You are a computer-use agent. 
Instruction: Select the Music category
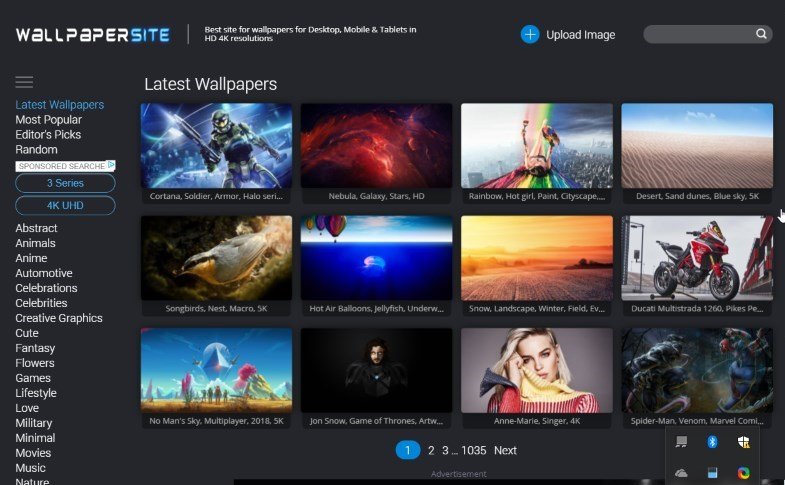(30, 468)
